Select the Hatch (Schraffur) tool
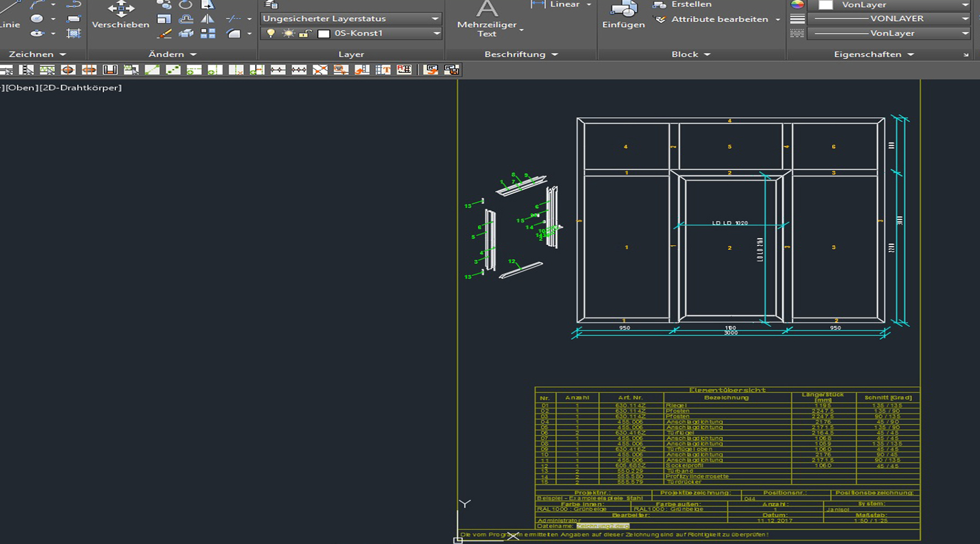Image resolution: width=980 pixels, height=544 pixels. (x=73, y=33)
